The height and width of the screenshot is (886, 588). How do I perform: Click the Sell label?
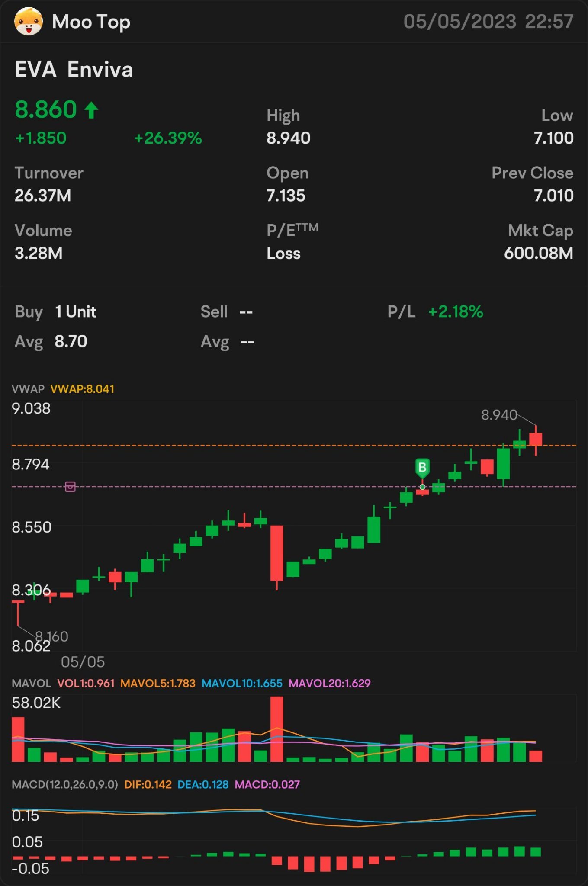[214, 311]
